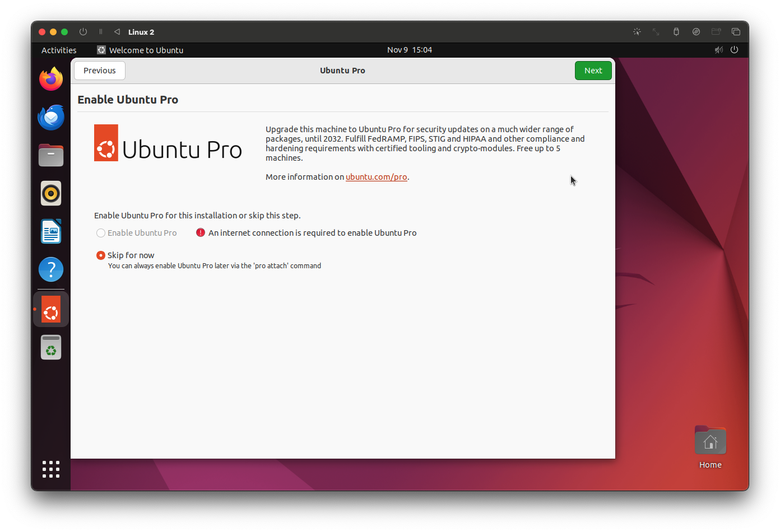This screenshot has height=532, width=780.
Task: Click the shared folder icon in VM toolbar
Action: [716, 32]
